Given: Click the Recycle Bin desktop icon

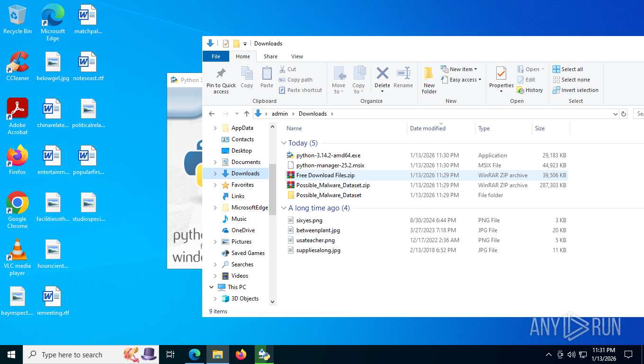Looking at the screenshot, I should 18,20.
